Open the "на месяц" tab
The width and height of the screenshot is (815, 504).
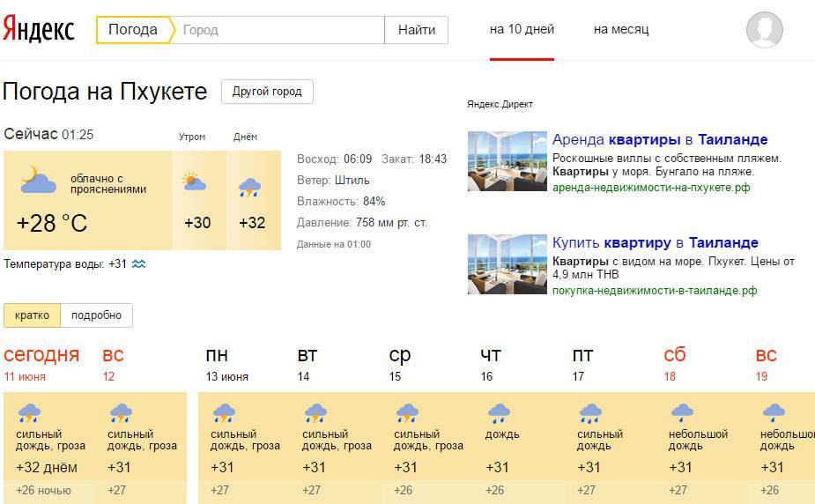pyautogui.click(x=621, y=29)
